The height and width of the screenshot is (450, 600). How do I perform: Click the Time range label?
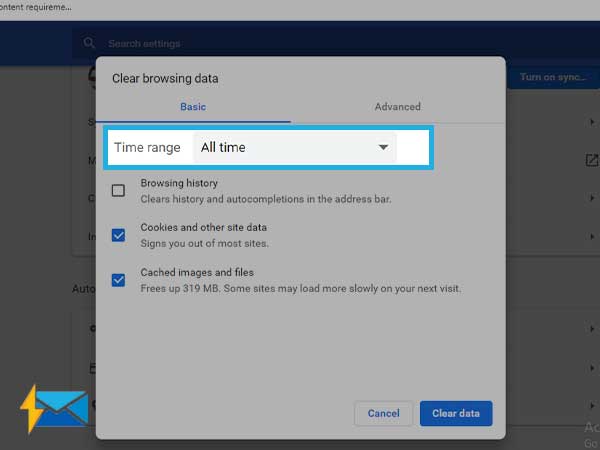click(147, 147)
